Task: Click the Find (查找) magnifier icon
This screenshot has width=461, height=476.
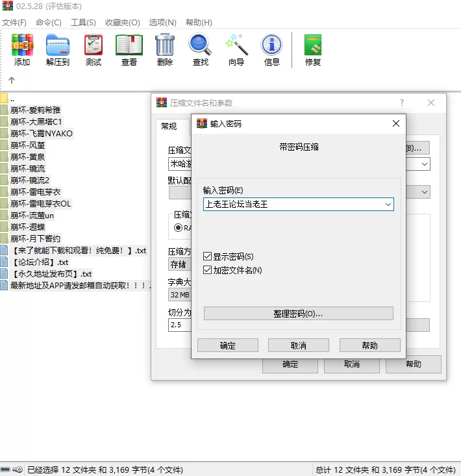Action: [200, 45]
